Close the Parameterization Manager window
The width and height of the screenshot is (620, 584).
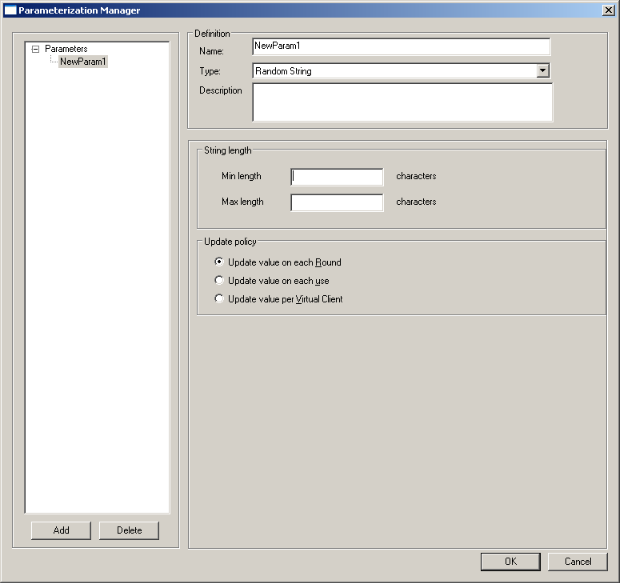click(608, 10)
